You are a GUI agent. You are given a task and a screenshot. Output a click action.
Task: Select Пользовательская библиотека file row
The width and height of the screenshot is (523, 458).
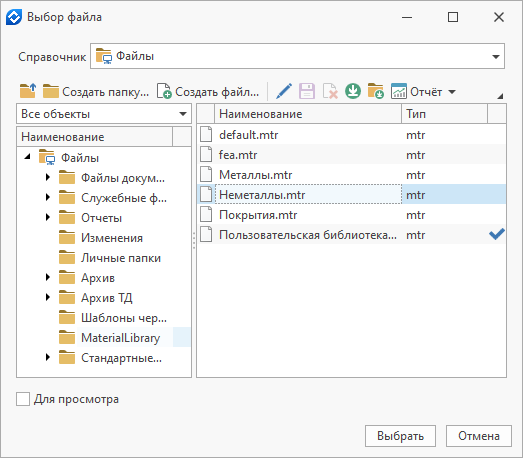[352, 235]
